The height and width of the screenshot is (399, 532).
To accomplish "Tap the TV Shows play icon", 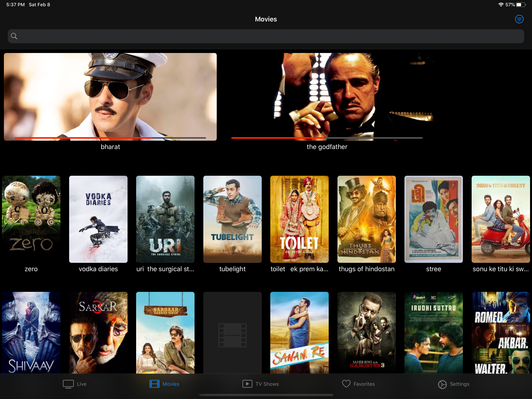I will pos(247,384).
